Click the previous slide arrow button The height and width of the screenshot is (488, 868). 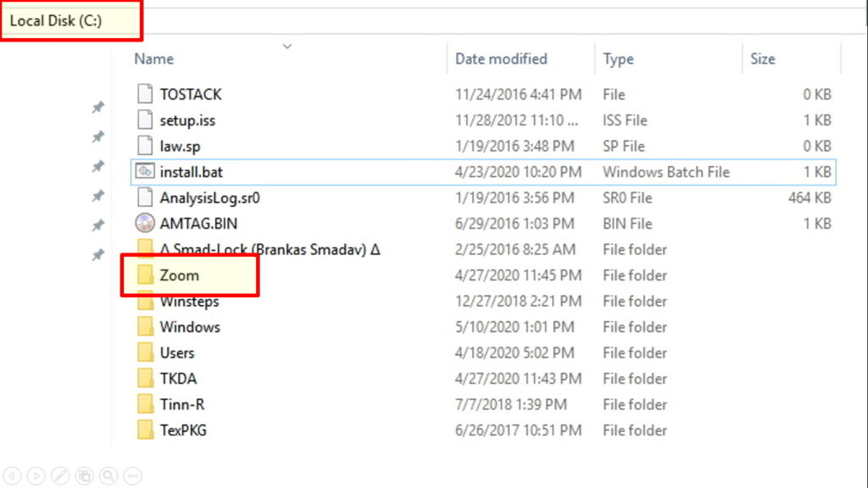12,475
